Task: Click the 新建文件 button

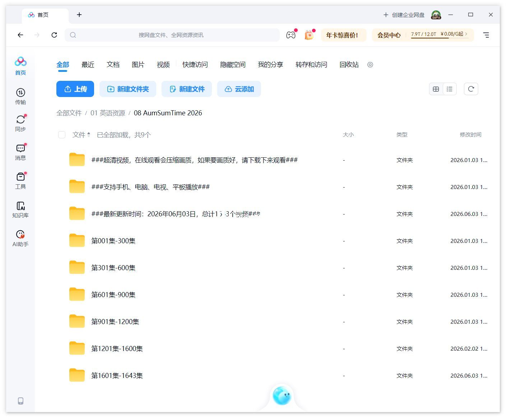Action: 187,89
